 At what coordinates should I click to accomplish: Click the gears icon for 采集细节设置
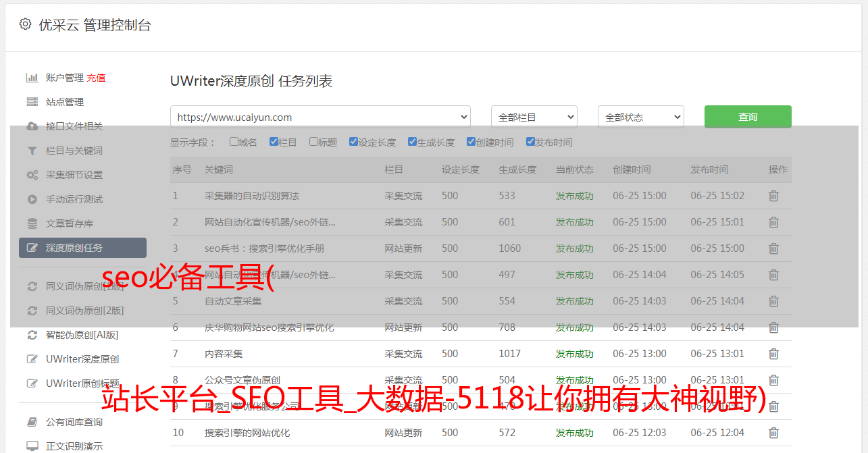click(32, 175)
